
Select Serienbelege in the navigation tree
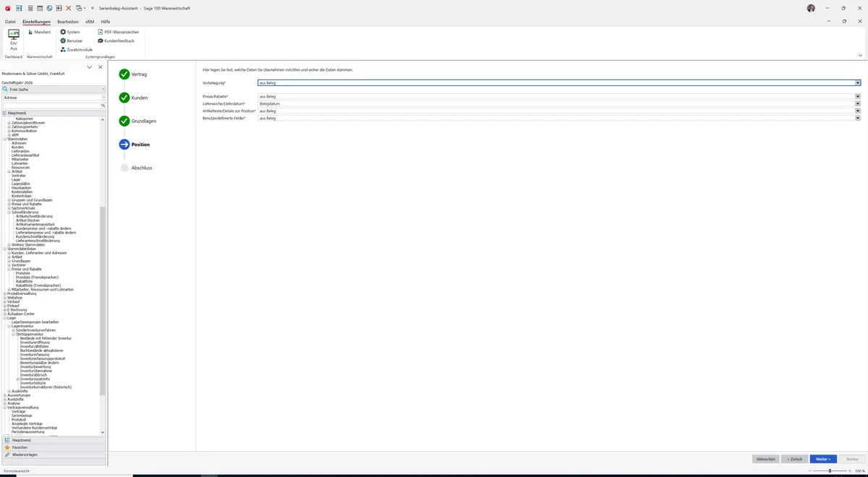[x=22, y=416]
